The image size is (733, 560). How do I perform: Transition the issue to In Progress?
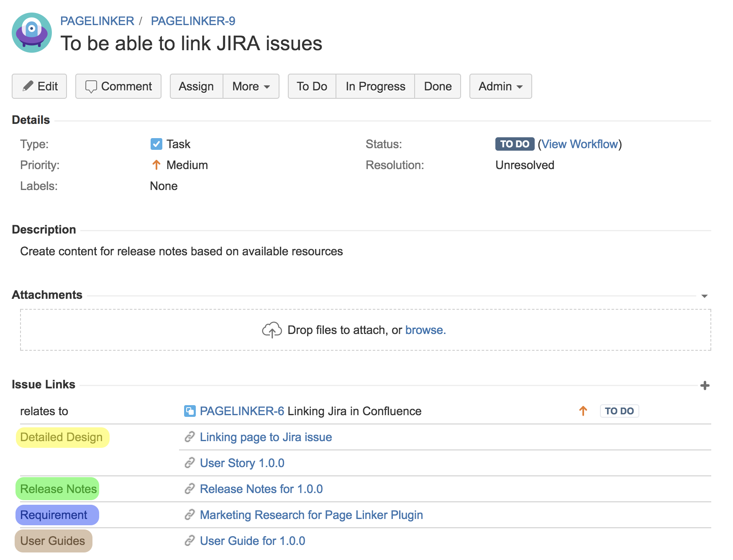click(x=375, y=86)
